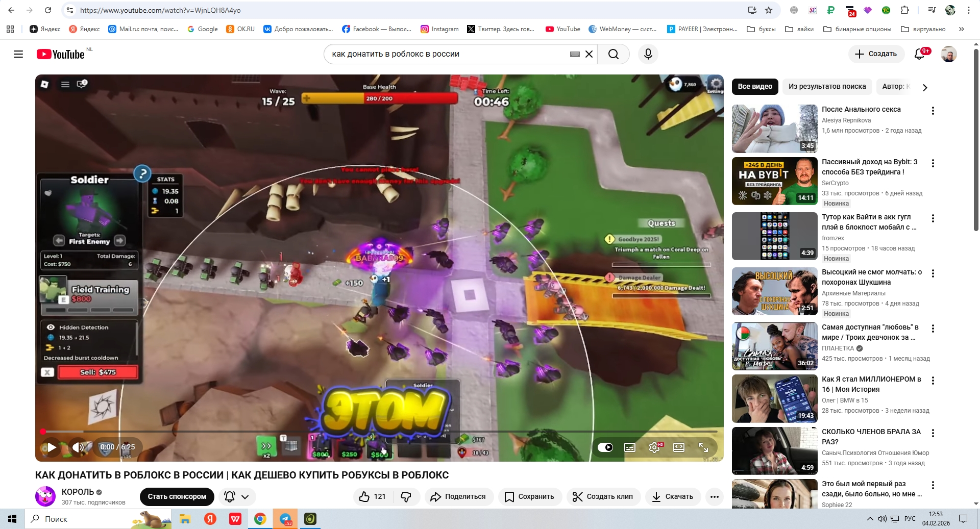Viewport: 980px width, 529px height.
Task: Open the Windows Start menu
Action: click(x=12, y=519)
